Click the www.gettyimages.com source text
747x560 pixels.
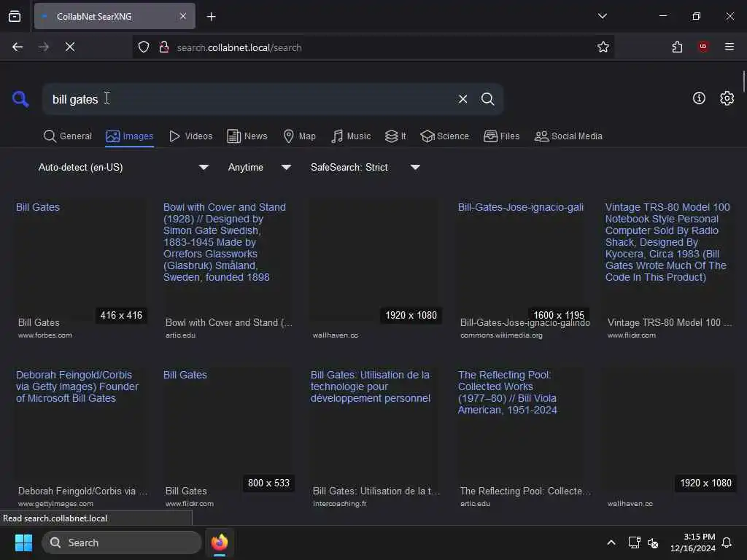tap(55, 503)
